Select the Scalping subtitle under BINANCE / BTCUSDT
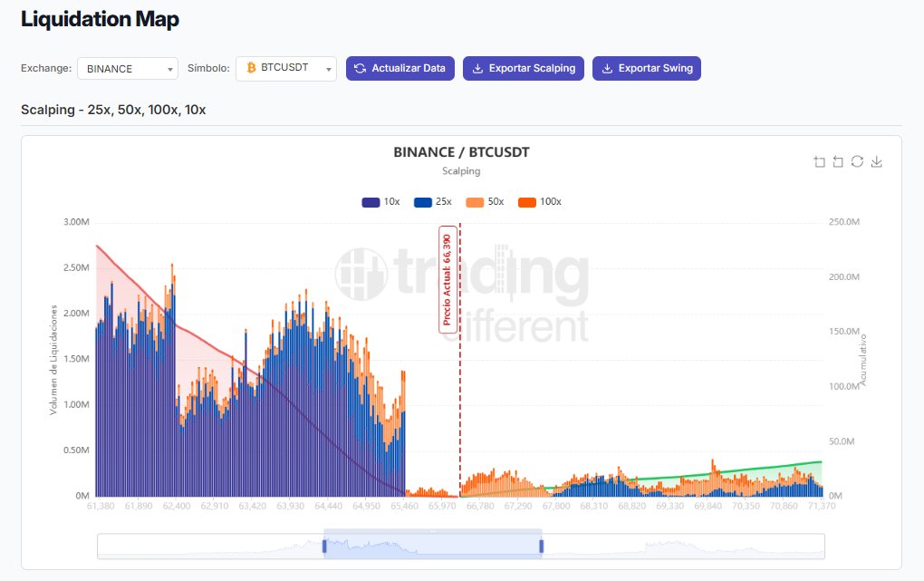Screen dimensions: 924x581 pos(462,170)
